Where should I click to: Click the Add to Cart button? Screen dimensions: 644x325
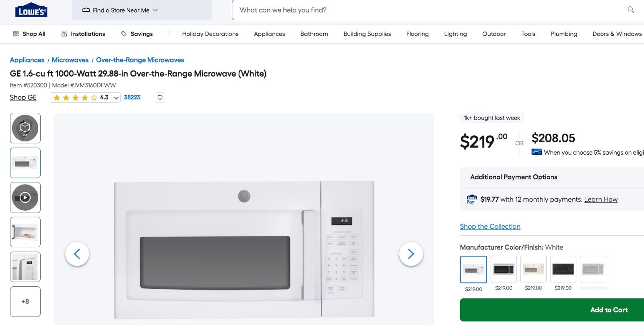tap(608, 310)
